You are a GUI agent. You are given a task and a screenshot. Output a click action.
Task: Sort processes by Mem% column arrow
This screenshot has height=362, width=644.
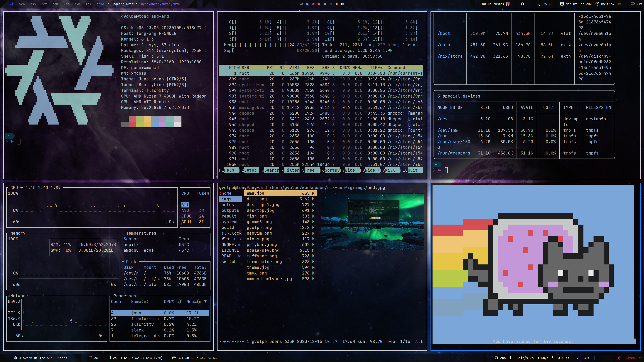pyautogui.click(x=205, y=301)
